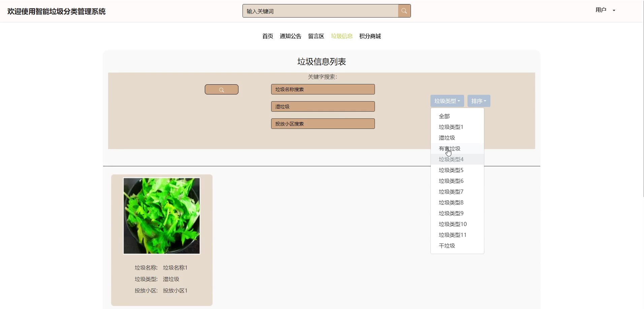Toggle the 垃圾类型 dropdown button
The width and height of the screenshot is (644, 309).
[x=447, y=101]
